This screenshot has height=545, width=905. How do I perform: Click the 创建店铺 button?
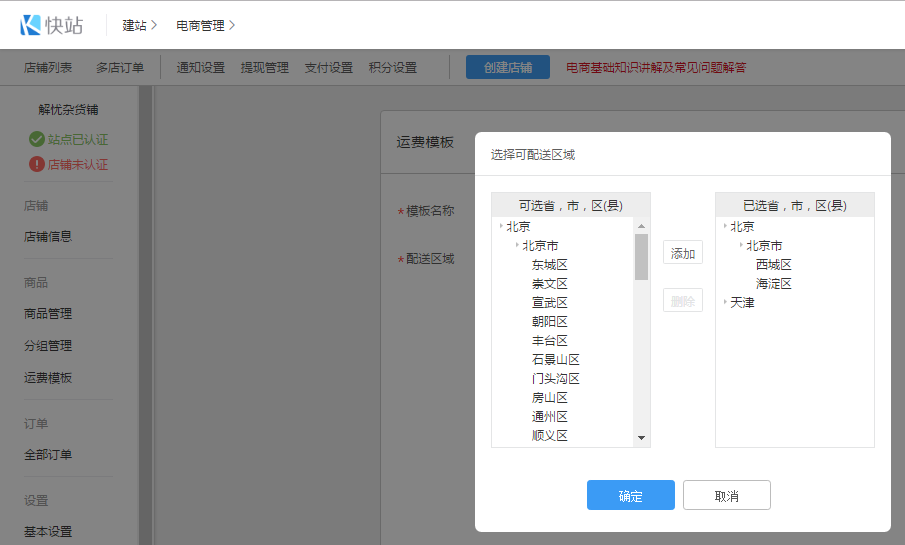(x=507, y=68)
